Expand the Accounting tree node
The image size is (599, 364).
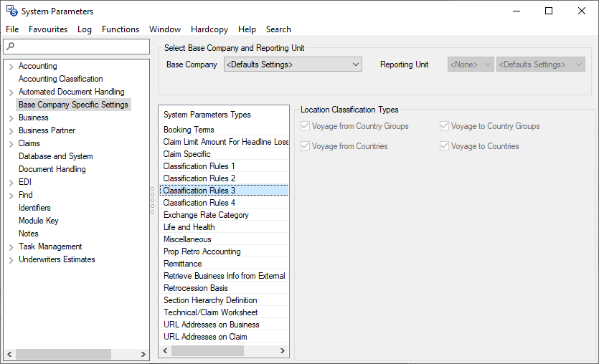[11, 67]
